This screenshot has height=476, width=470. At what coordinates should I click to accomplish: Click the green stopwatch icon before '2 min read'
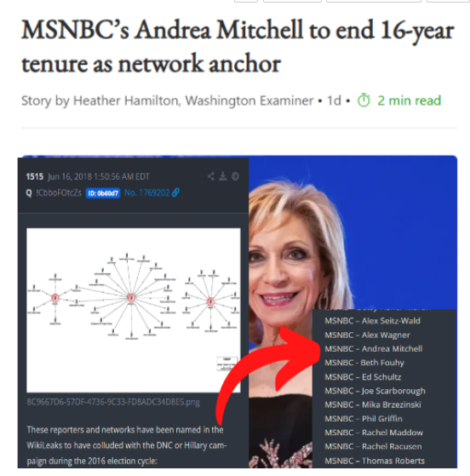(x=364, y=100)
